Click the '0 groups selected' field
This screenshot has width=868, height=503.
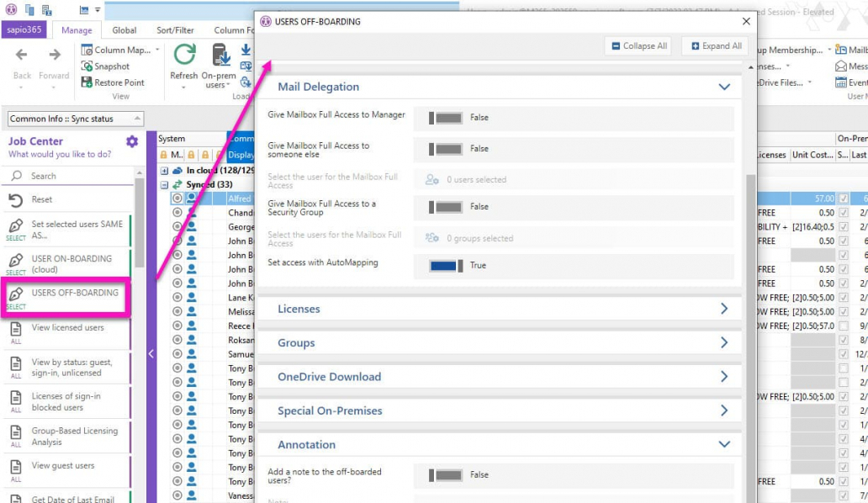(574, 238)
